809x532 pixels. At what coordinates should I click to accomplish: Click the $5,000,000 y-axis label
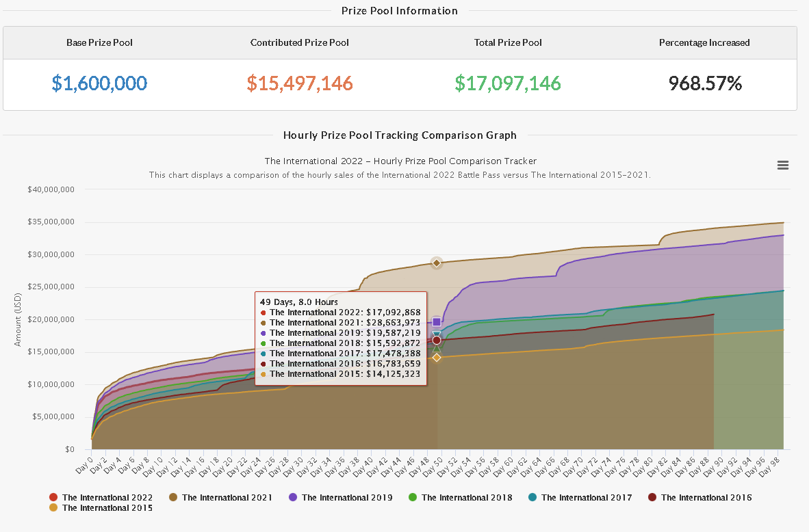click(x=53, y=416)
